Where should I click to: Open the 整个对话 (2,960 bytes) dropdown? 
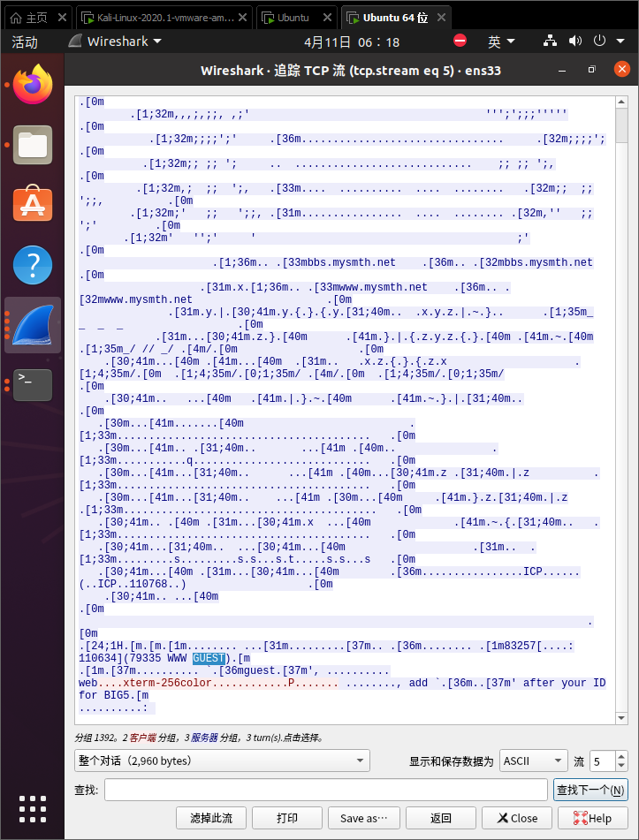[222, 761]
